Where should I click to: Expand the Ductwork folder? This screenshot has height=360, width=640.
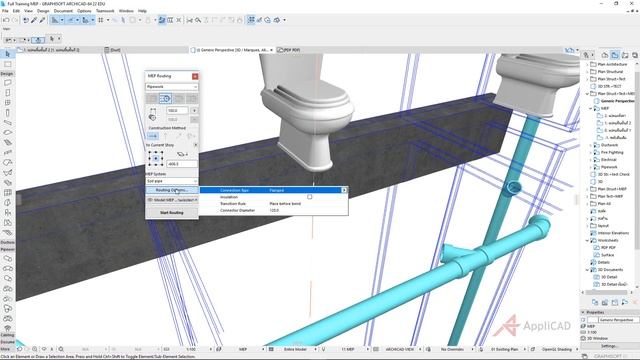tap(590, 145)
